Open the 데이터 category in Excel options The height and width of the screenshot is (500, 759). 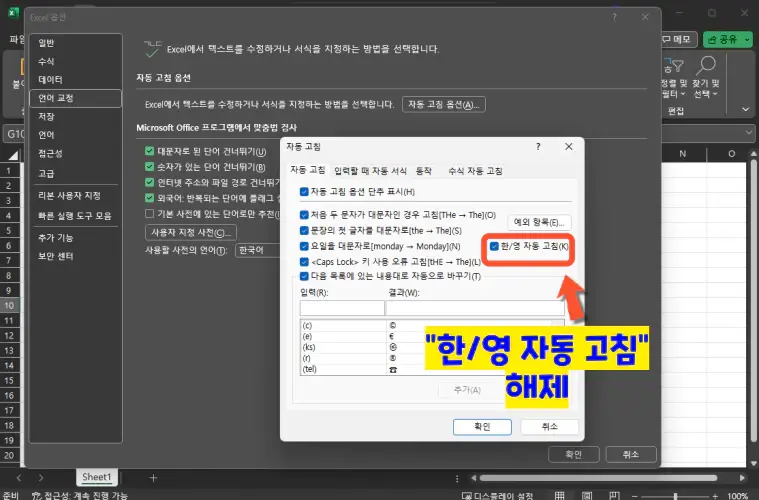(x=75, y=79)
